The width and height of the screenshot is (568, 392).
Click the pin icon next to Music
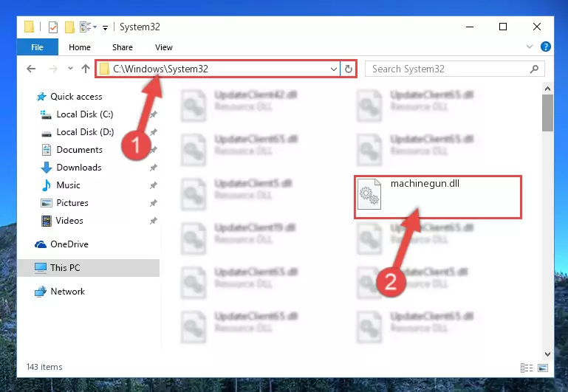click(x=154, y=185)
